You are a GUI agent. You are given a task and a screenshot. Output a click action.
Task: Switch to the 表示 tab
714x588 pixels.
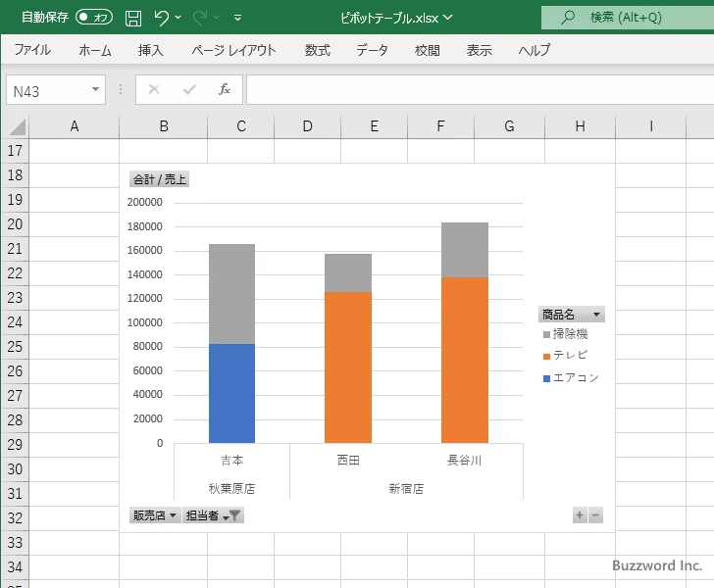479,50
